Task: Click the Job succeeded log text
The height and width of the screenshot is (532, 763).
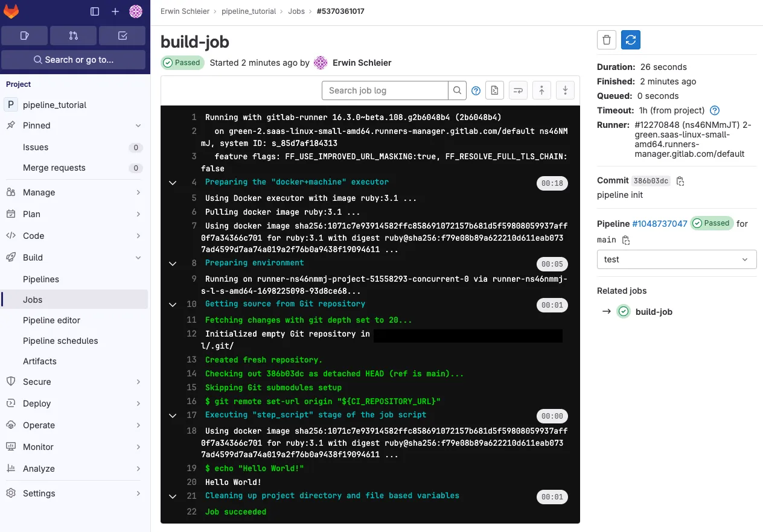Action: point(235,511)
